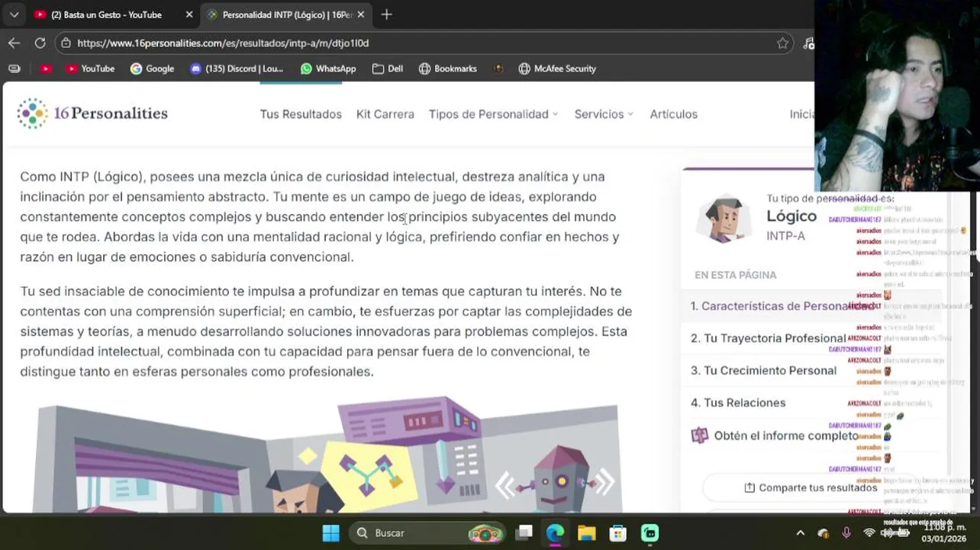
Task: Click the microphone tray icon
Action: pyautogui.click(x=846, y=532)
